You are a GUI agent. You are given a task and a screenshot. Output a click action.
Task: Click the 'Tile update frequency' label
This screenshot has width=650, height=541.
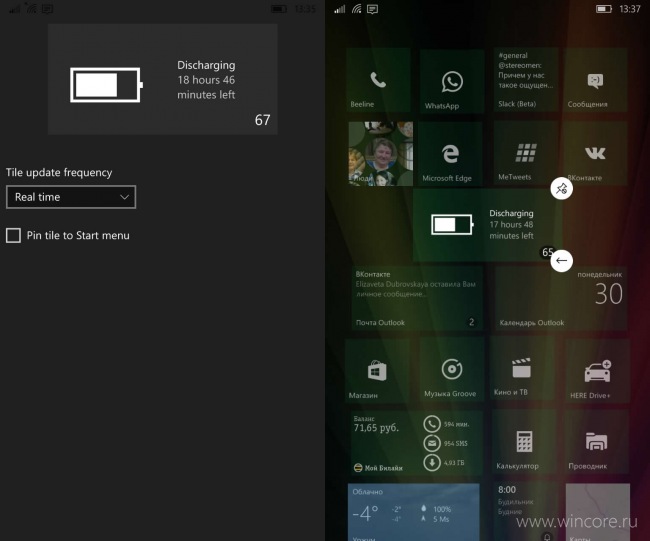59,172
